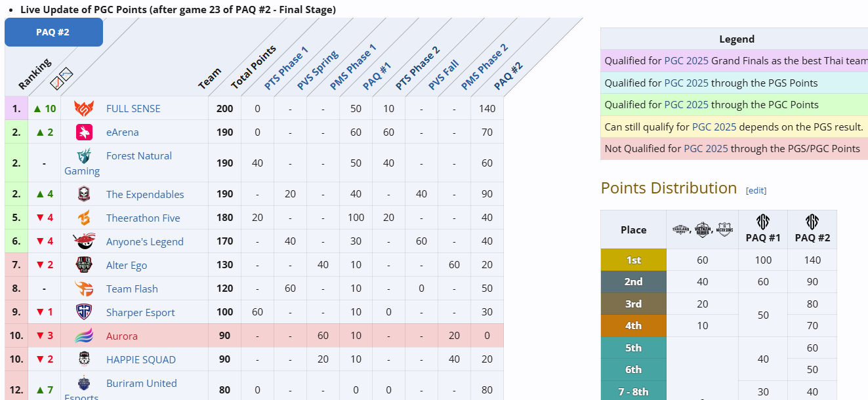Open the Alter Ego team name link
This screenshot has height=400, width=868.
[x=127, y=265]
